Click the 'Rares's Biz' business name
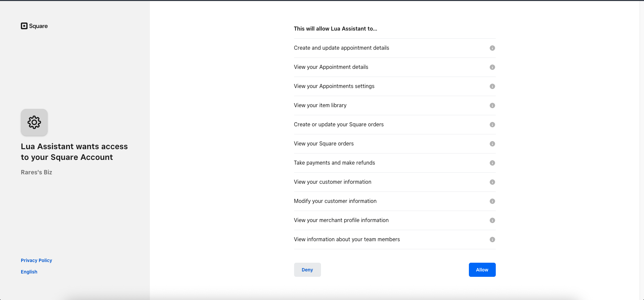Screen dimensions: 644x300 [x=36, y=172]
